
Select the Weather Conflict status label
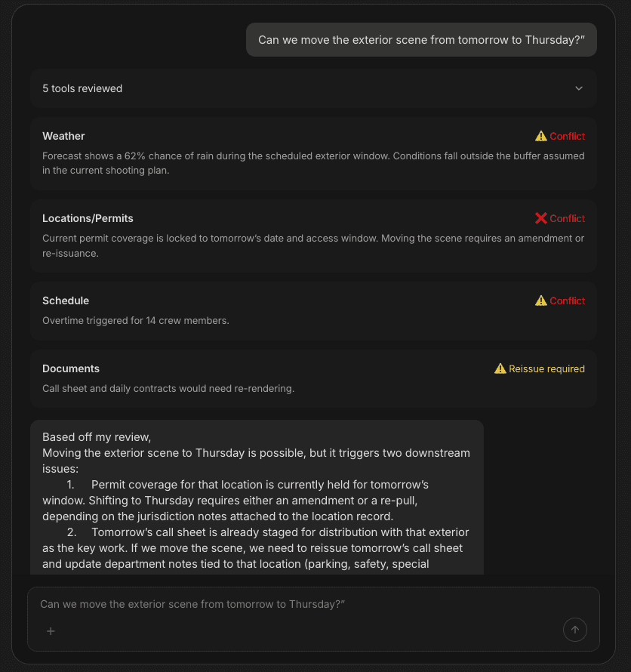[567, 136]
